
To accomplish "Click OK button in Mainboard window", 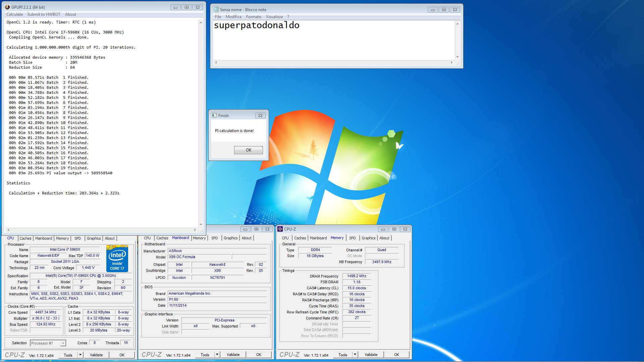I will (x=259, y=355).
